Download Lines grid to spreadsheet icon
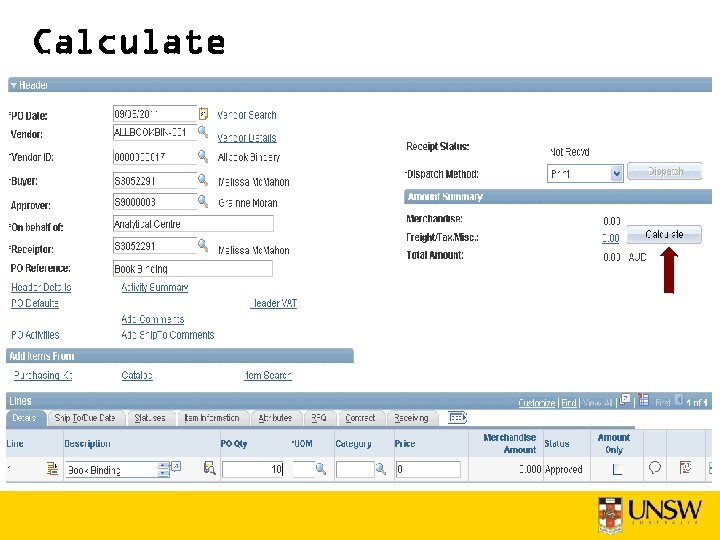The width and height of the screenshot is (720, 540). [644, 400]
